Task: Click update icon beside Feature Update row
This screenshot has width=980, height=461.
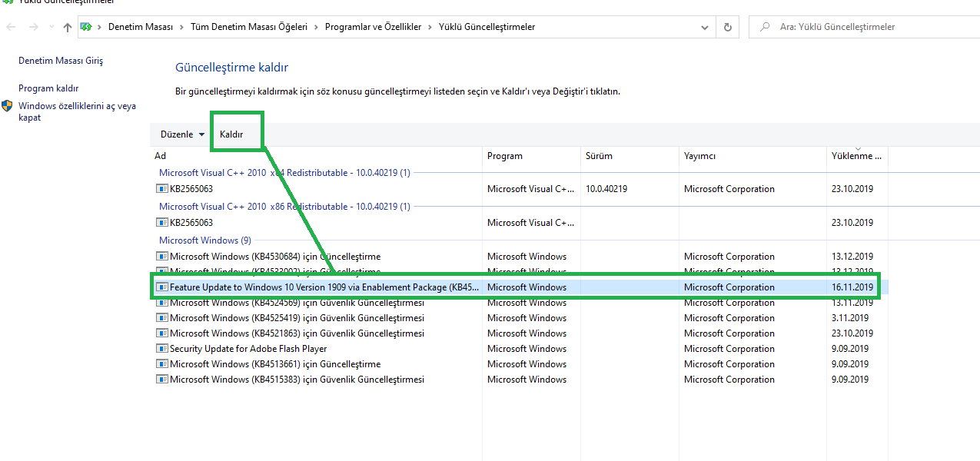Action: pos(162,287)
